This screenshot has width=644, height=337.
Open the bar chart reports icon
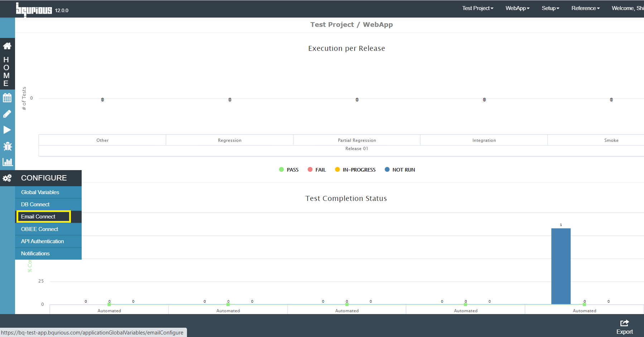coord(8,162)
